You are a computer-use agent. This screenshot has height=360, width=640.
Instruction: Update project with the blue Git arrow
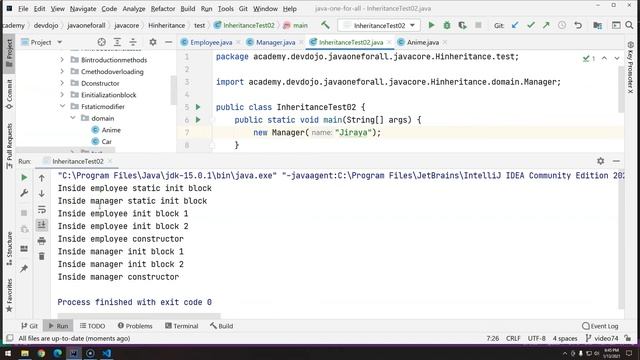pos(515,25)
